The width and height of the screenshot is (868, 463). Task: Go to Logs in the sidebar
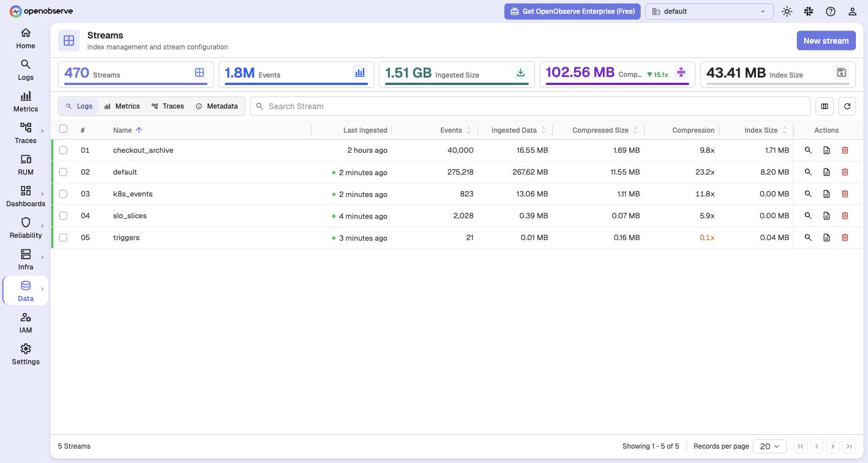25,70
